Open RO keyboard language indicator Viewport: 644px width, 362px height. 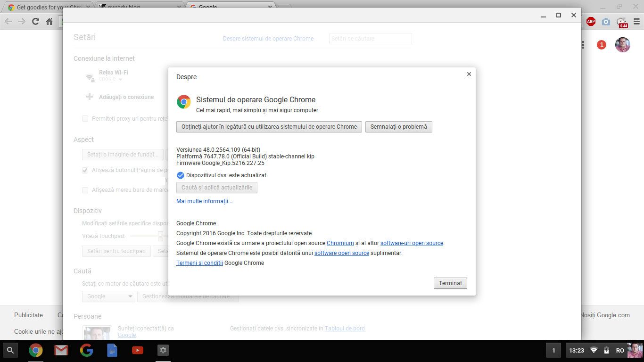[620, 350]
